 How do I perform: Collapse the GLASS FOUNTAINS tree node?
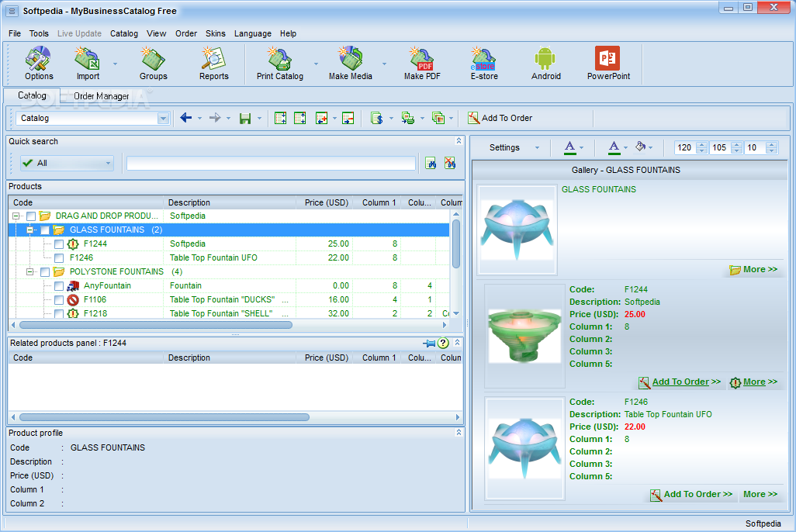coord(30,230)
